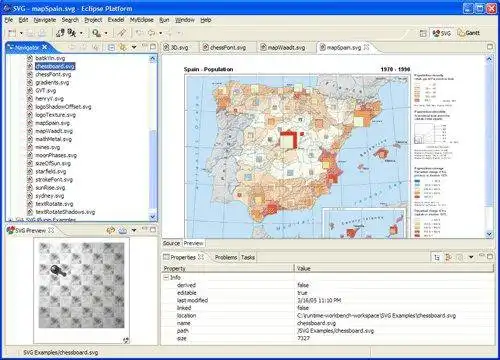Click the second run-tools toolbar icon
This screenshot has height=360, width=500.
72,33
